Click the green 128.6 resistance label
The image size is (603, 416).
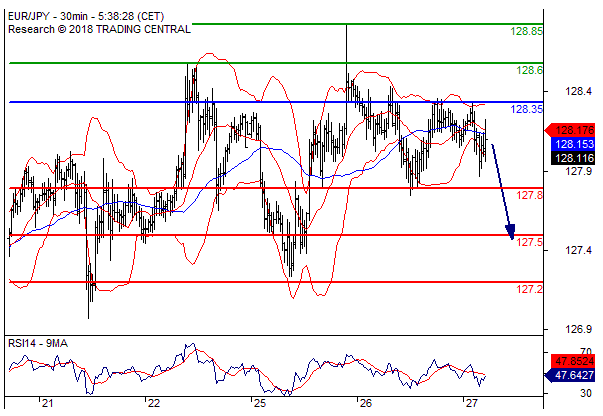click(530, 71)
